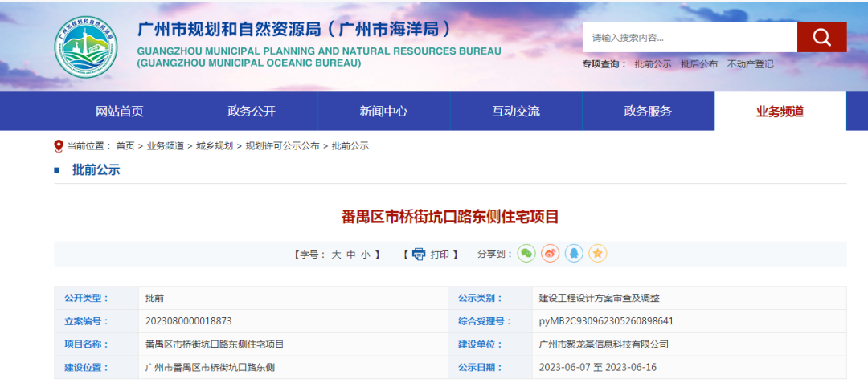Click the 建设单位 label cell

[x=490, y=344]
